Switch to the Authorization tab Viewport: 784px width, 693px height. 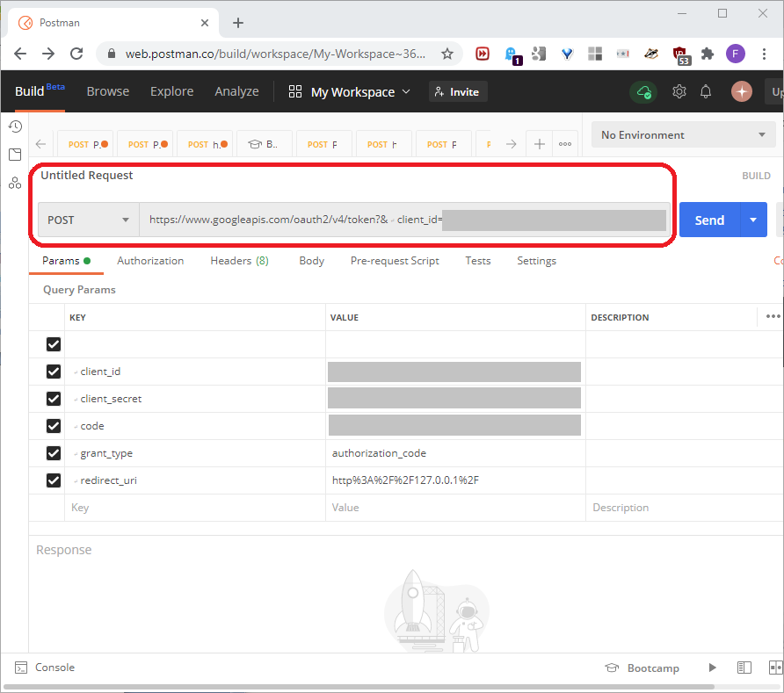click(150, 261)
